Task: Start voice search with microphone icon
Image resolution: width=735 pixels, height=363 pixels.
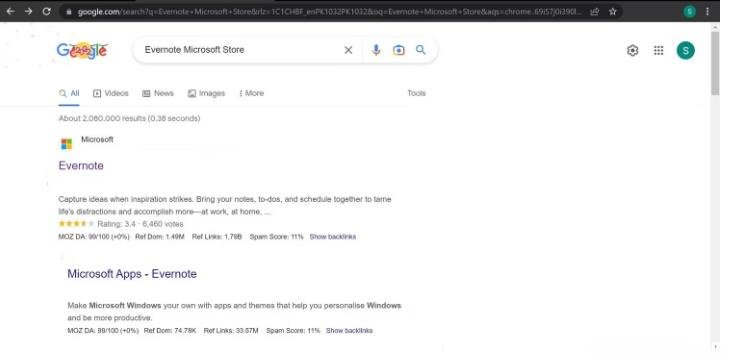Action: tap(376, 50)
